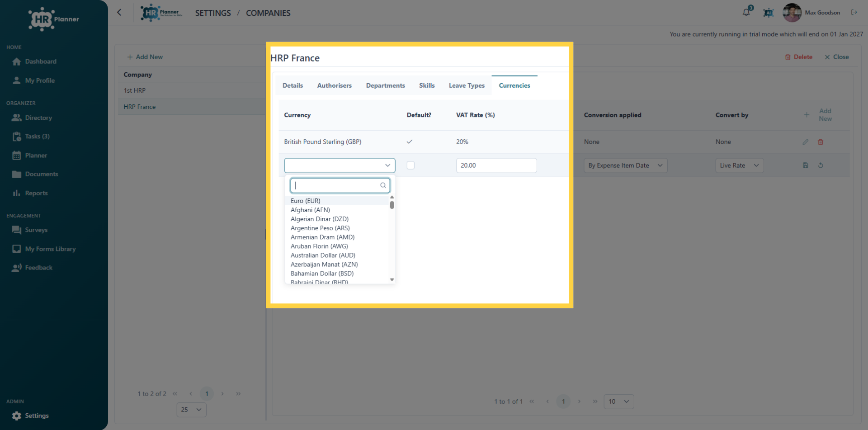Close the HRP France panel

(x=837, y=57)
